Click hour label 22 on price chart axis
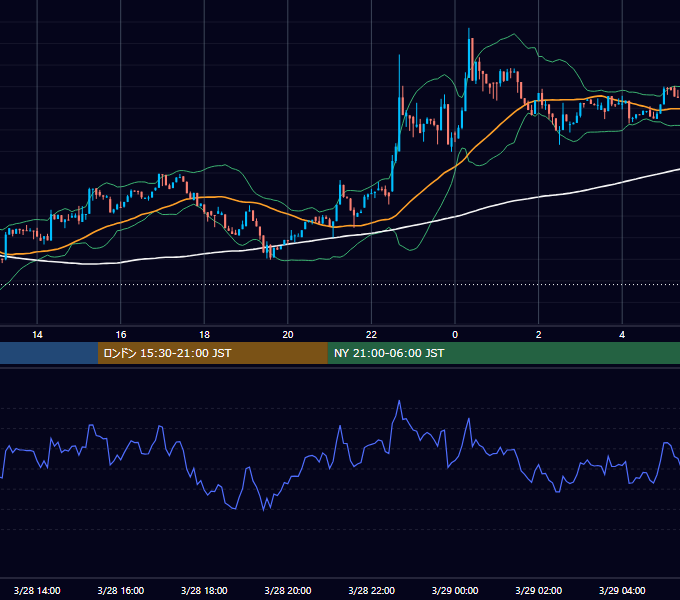This screenshot has width=680, height=600. coord(372,334)
